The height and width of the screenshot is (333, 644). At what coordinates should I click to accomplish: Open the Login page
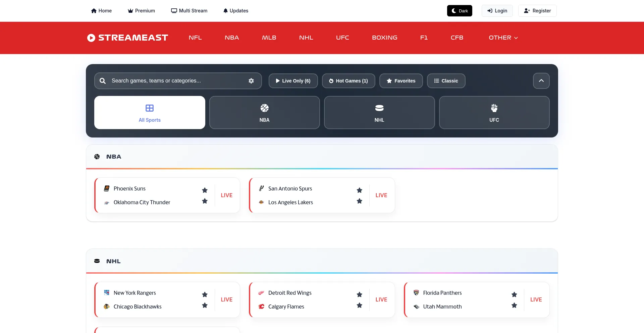tap(497, 11)
